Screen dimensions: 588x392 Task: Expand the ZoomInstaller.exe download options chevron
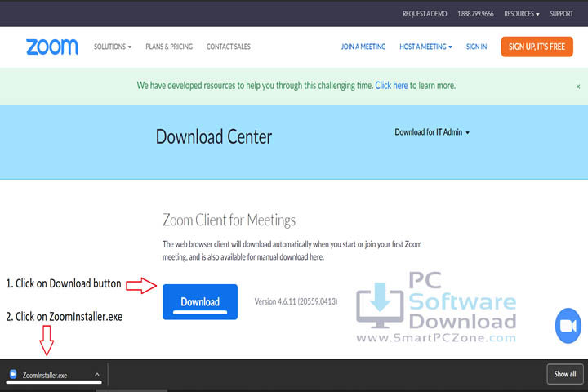click(x=97, y=374)
